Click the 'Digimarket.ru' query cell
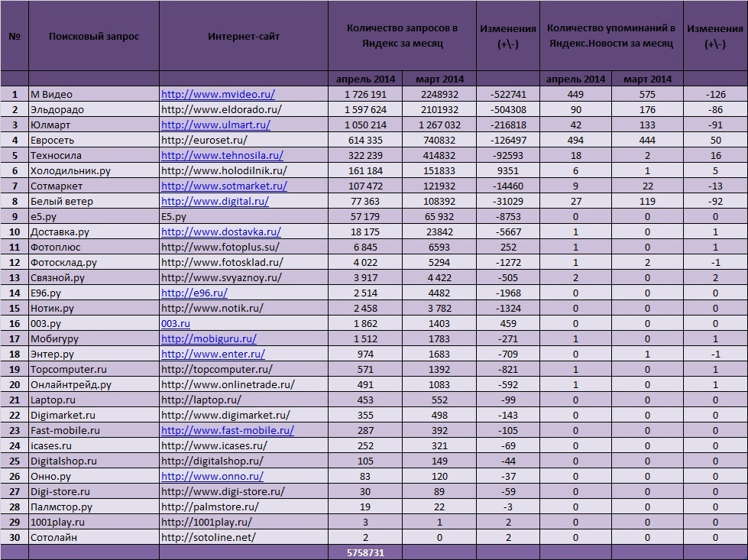Screen dimensions: 748x560 [94, 415]
